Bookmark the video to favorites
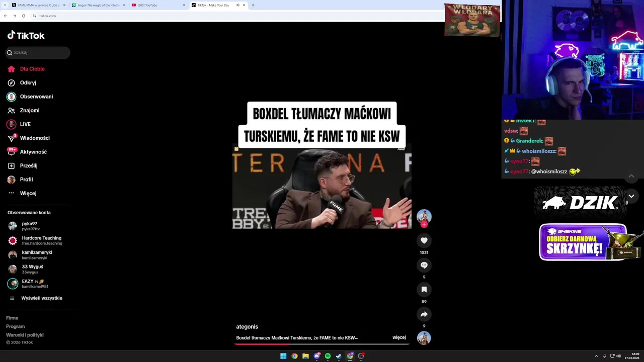 click(424, 290)
